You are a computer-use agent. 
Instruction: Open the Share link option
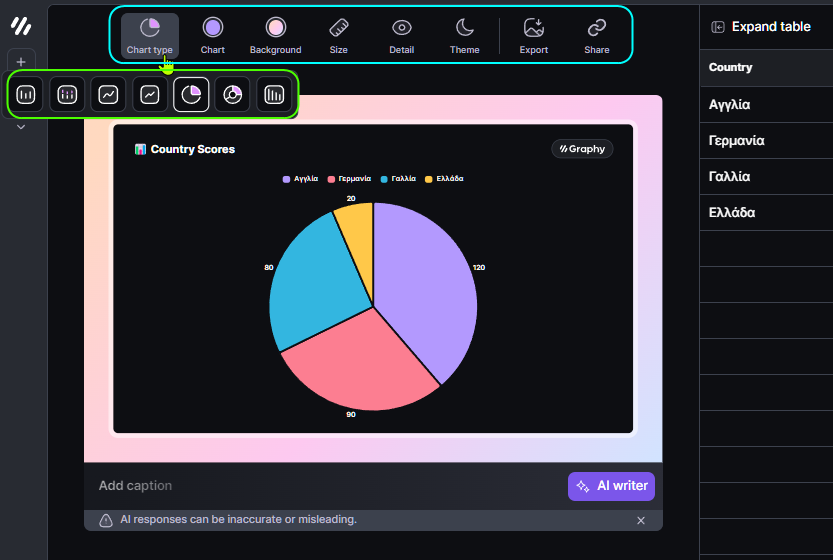coord(597,36)
